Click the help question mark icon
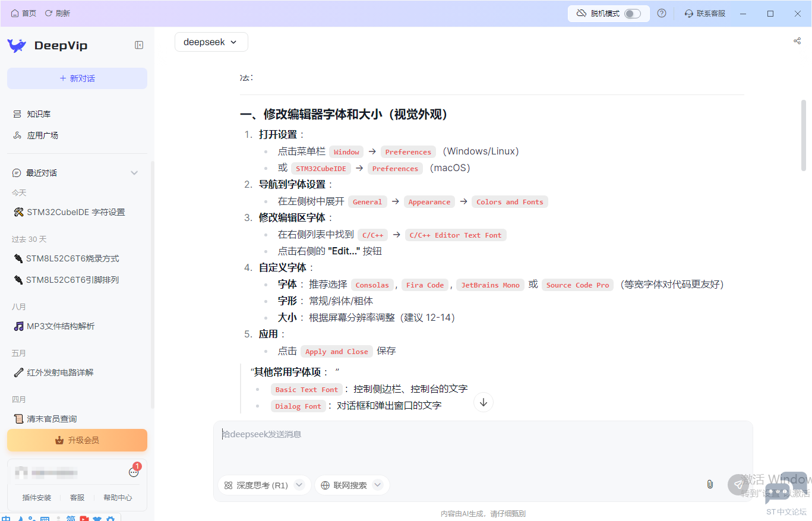 (662, 13)
